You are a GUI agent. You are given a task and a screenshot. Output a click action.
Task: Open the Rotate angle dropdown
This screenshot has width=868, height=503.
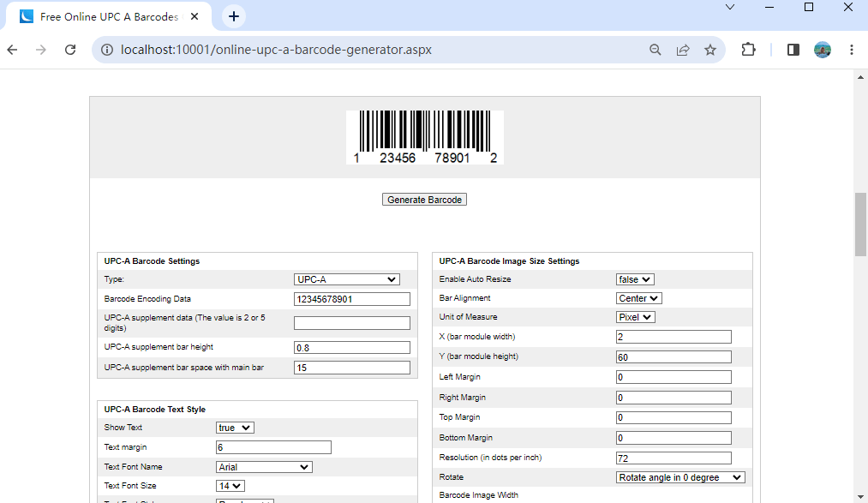pos(680,477)
